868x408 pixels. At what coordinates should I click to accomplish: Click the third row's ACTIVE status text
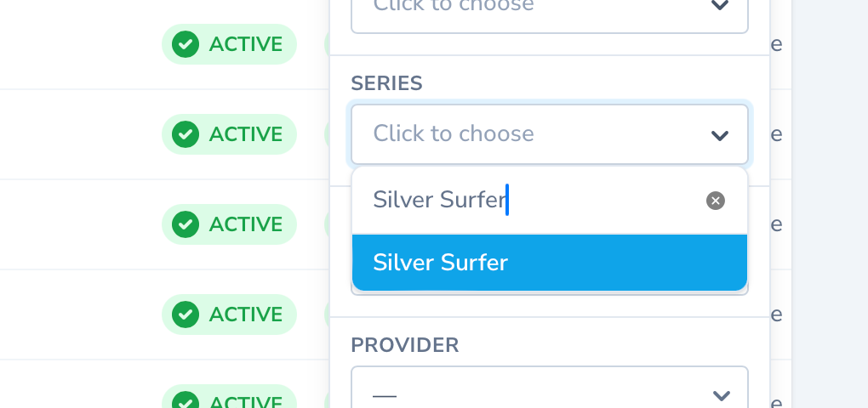245,224
